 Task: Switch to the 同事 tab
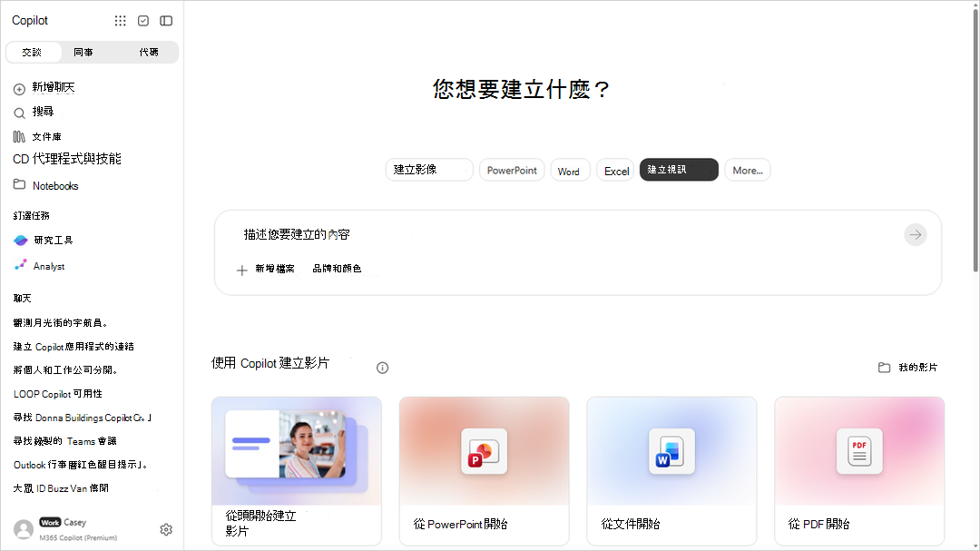tap(83, 52)
